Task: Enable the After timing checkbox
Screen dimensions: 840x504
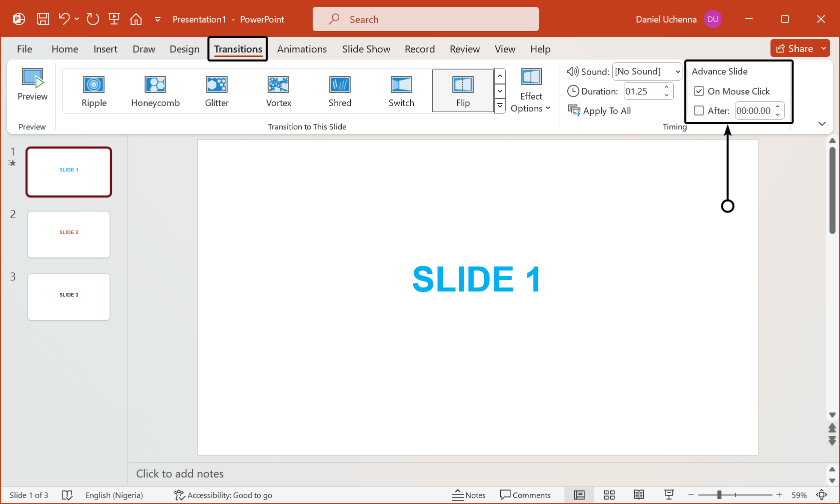Action: (699, 111)
